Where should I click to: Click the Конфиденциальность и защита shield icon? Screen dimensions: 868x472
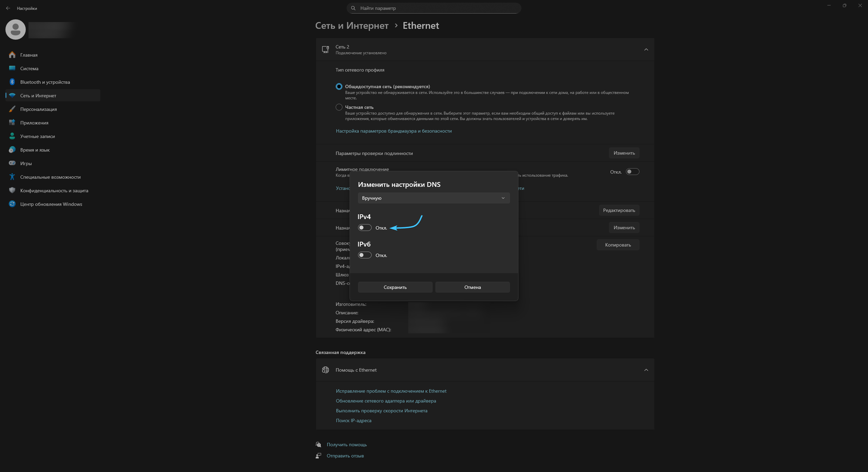pyautogui.click(x=12, y=190)
